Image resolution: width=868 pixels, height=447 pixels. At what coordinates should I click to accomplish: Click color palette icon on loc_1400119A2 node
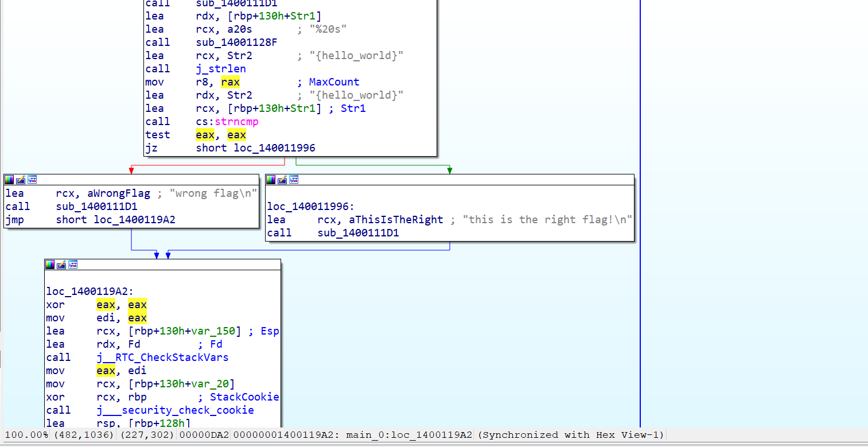[50, 265]
